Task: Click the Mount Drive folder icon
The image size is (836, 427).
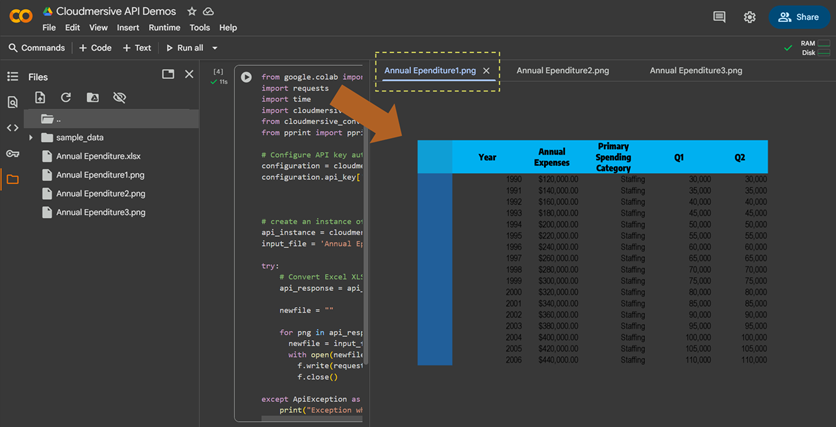Action: [92, 98]
